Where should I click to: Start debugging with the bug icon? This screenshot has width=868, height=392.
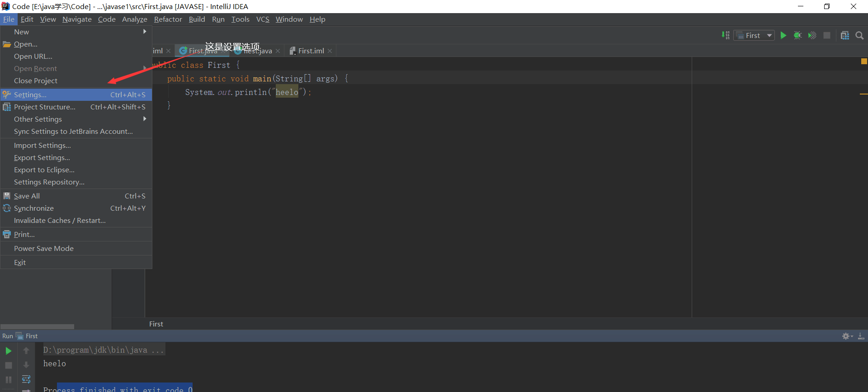click(x=798, y=35)
